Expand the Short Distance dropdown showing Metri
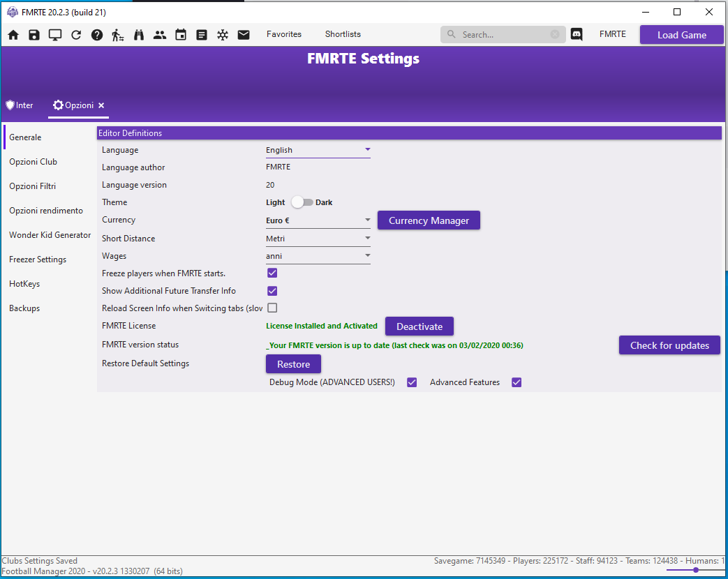The width and height of the screenshot is (728, 579). (x=318, y=239)
